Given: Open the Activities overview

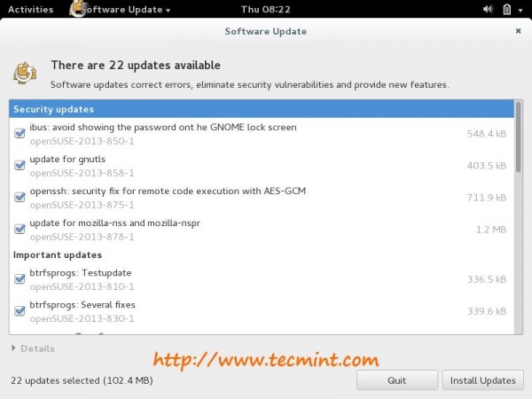Looking at the screenshot, I should 29,10.
